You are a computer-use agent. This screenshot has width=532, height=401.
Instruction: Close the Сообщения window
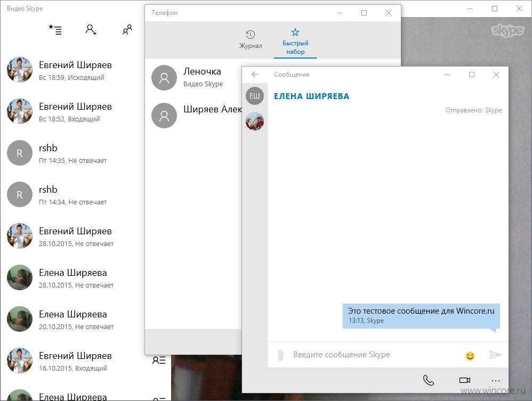click(x=496, y=75)
